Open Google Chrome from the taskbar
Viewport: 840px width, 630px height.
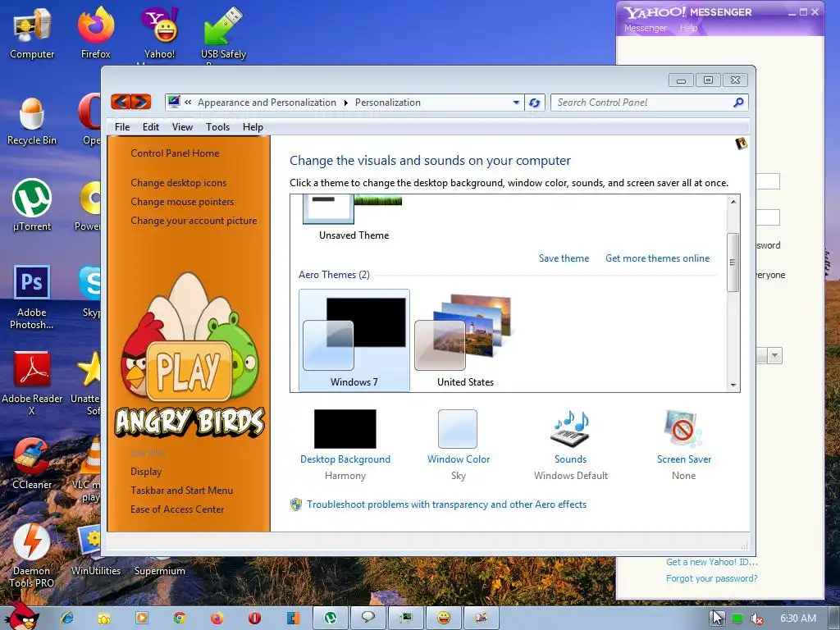pos(180,618)
